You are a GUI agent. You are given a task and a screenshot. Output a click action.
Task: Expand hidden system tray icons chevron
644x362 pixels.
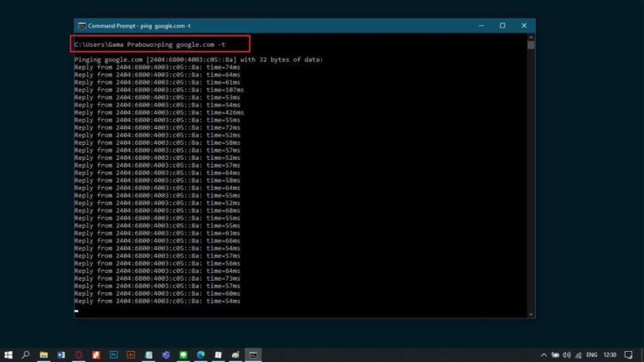pyautogui.click(x=543, y=354)
